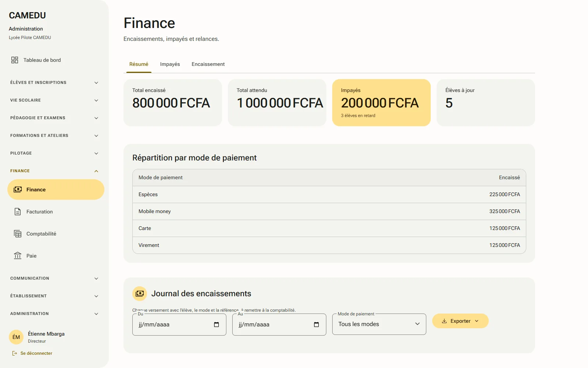Expand the Administration section chevron
Viewport: 588px width, 368px height.
point(96,314)
